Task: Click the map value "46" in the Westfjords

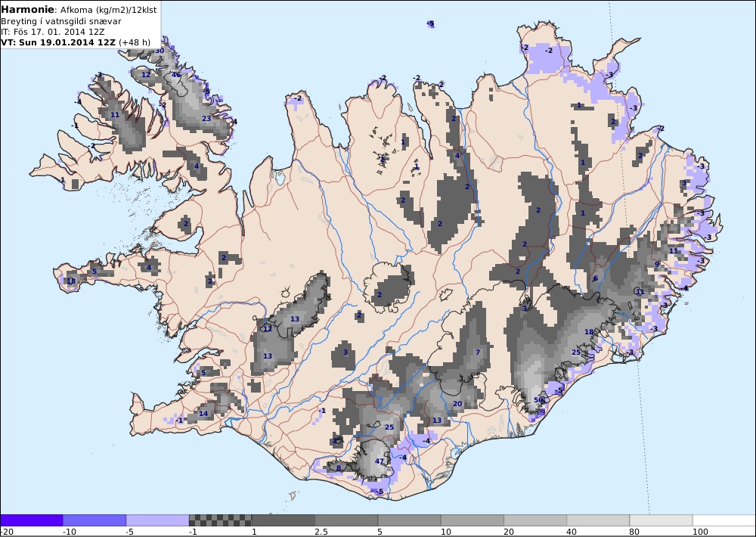Action: coord(176,75)
